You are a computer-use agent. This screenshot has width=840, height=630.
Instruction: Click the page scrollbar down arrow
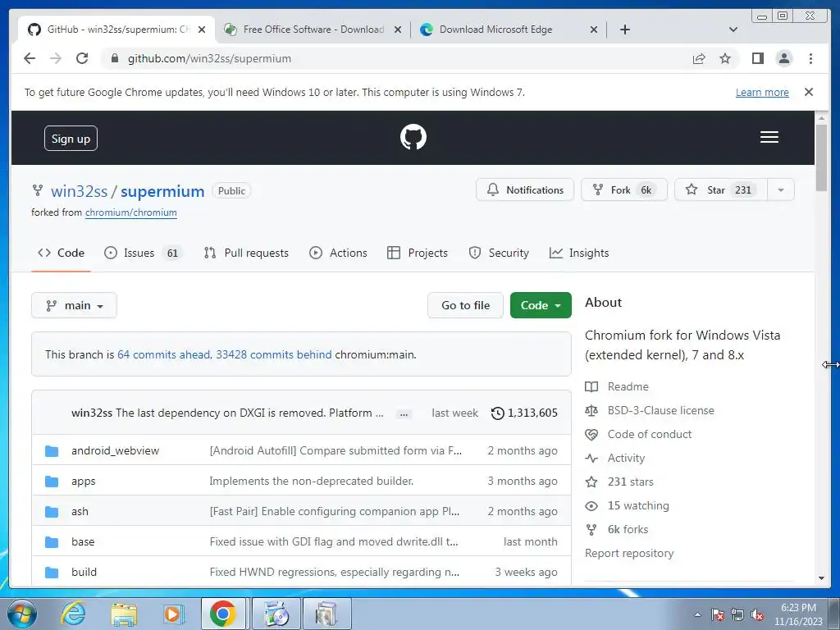(x=821, y=578)
